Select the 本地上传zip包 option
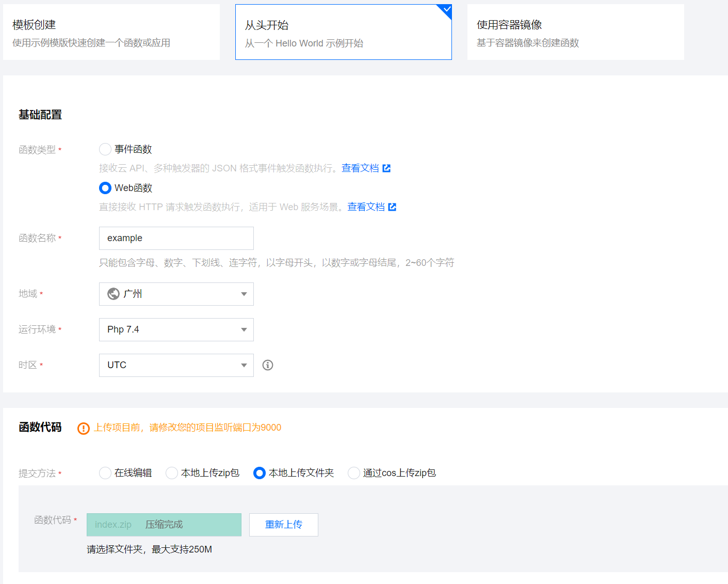Image resolution: width=728 pixels, height=584 pixels. coord(171,472)
